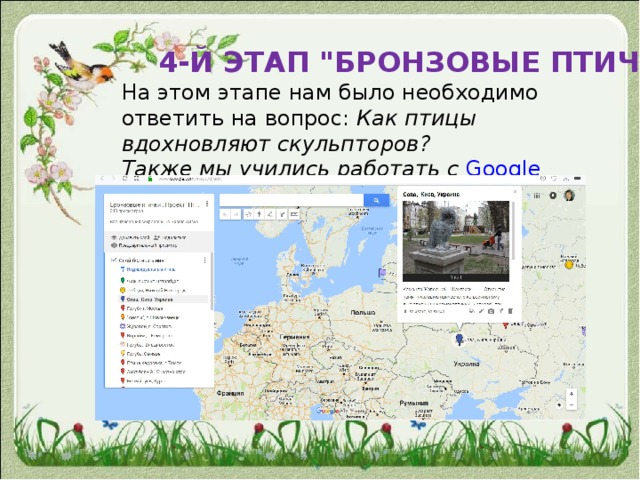Click the pencil edit icon in info window
The image size is (640, 480).
[482, 311]
